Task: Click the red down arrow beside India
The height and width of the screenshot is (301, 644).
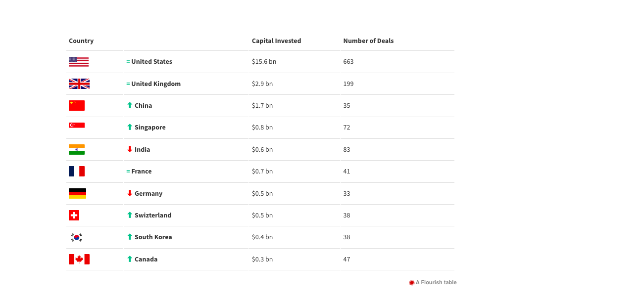Action: click(x=130, y=149)
